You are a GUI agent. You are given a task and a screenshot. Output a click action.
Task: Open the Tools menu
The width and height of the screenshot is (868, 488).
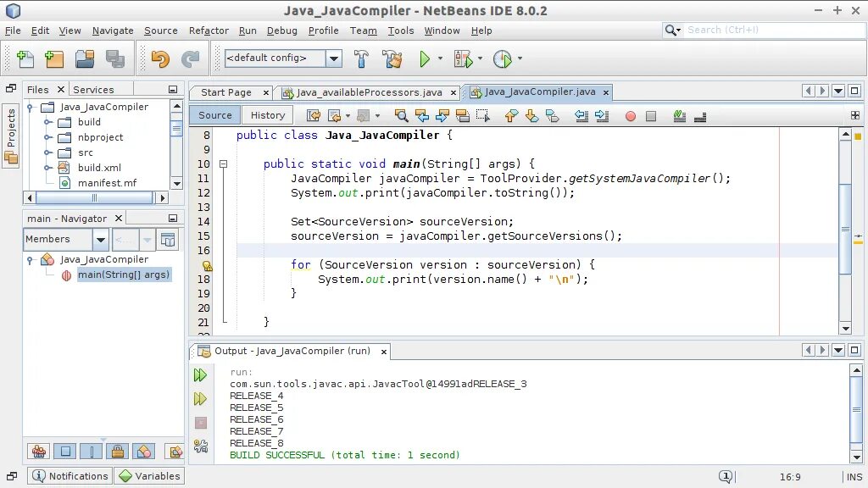[x=401, y=30]
